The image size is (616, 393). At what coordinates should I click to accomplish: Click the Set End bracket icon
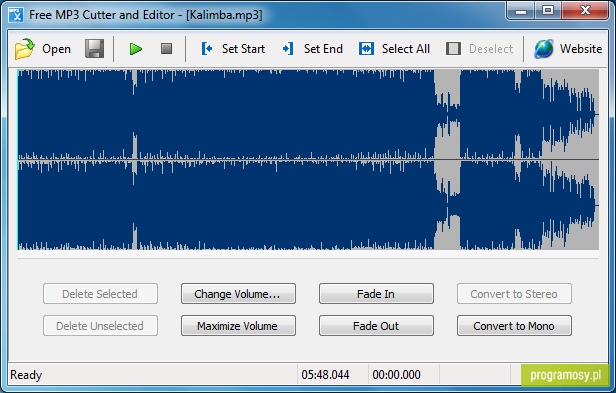pos(288,49)
